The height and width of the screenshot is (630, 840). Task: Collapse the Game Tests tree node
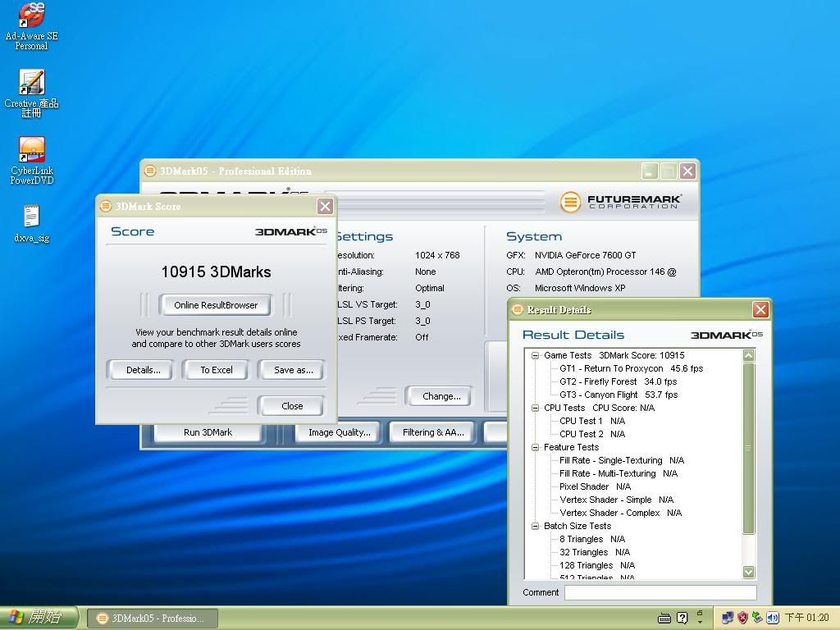535,356
